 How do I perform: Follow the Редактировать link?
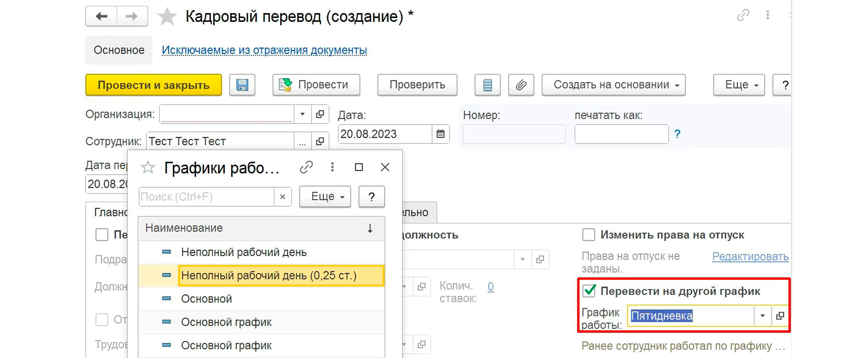750,256
